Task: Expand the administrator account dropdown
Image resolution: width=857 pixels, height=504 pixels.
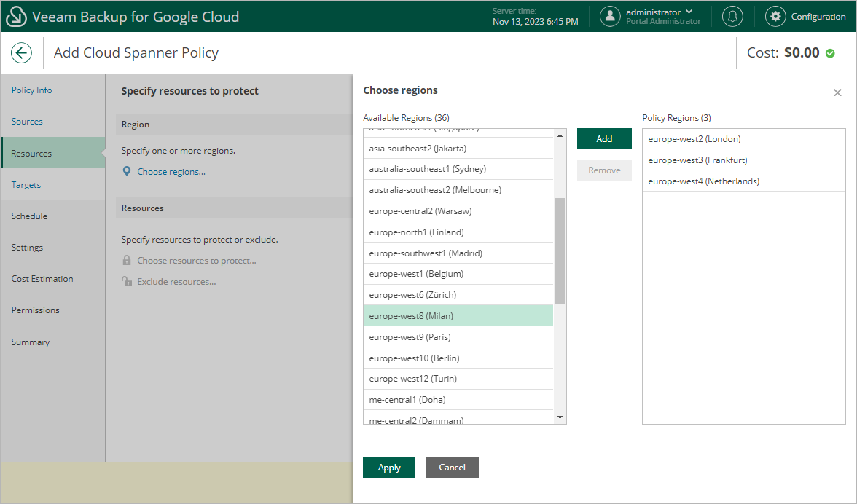Action: tap(689, 12)
